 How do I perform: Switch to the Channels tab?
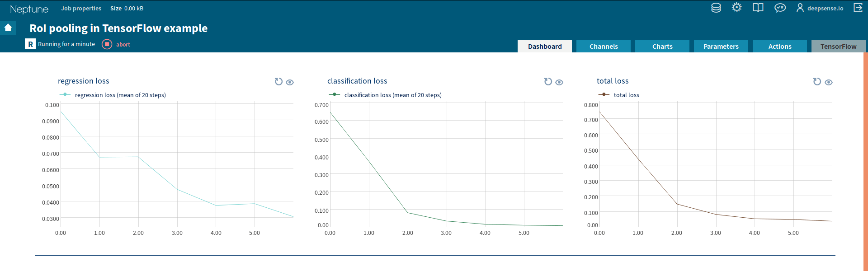(x=604, y=47)
